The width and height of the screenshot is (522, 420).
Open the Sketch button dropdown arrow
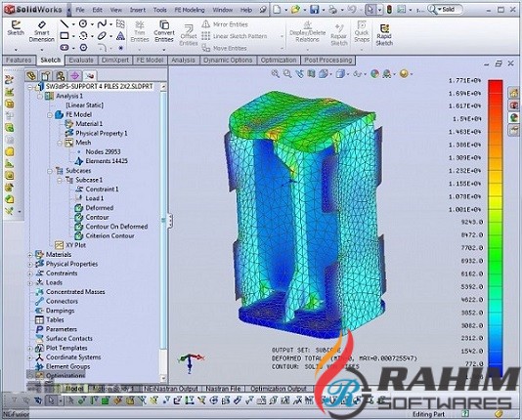click(x=16, y=50)
